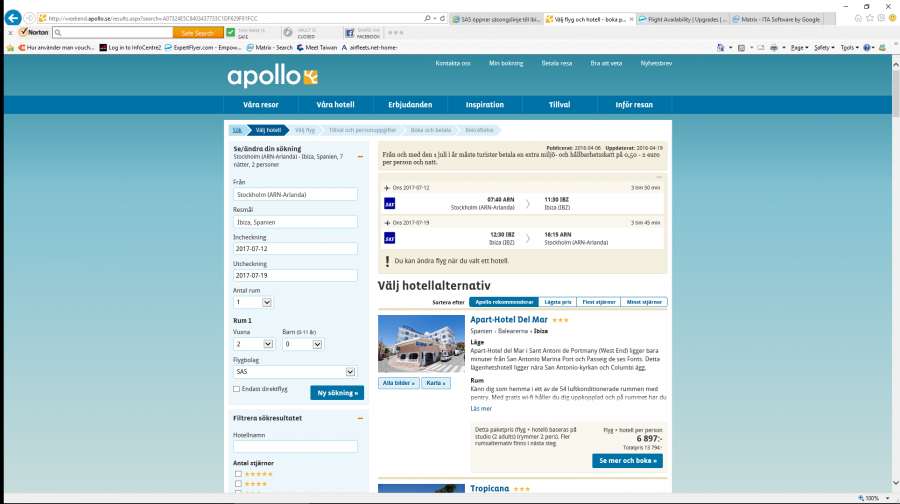
Task: Check the four-star rating filter
Action: click(237, 483)
